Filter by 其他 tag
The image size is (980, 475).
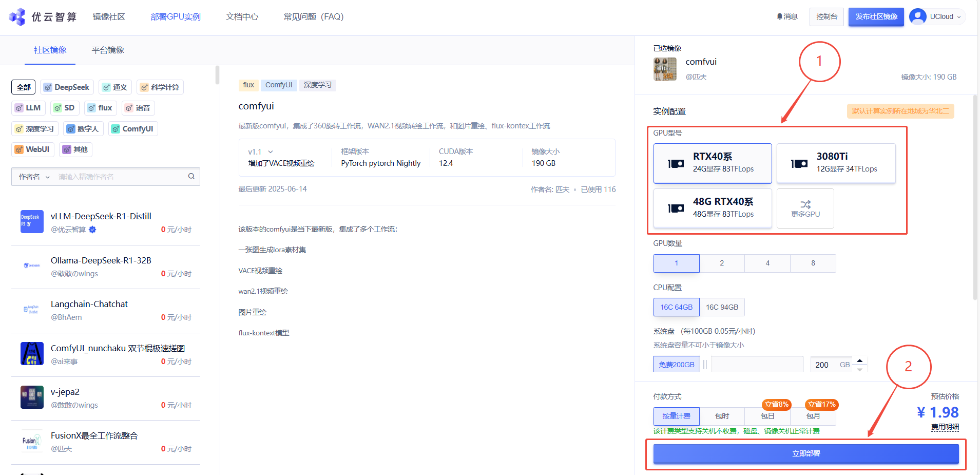pyautogui.click(x=75, y=149)
